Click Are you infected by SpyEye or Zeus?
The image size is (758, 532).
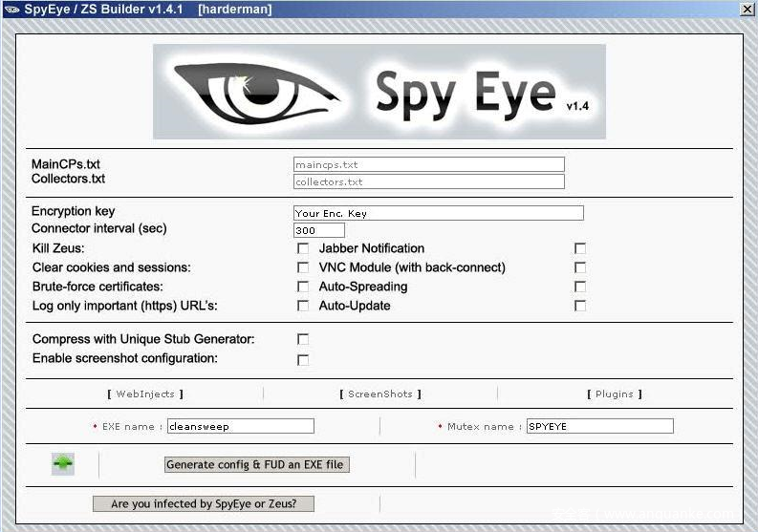click(x=203, y=503)
